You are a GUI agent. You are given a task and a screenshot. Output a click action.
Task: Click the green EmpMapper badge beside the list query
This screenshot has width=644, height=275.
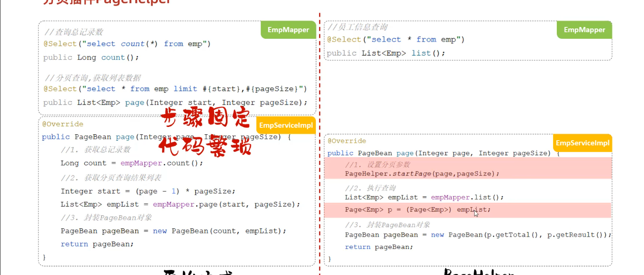coord(584,30)
